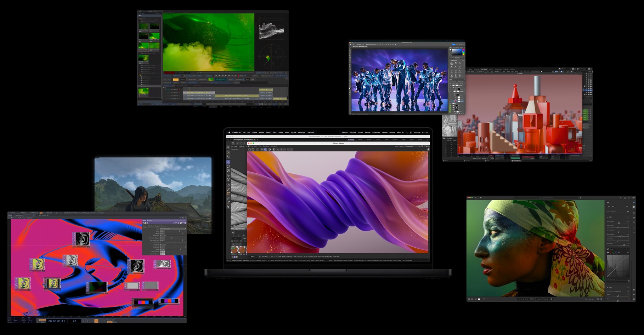Select the palette ramp node in TouchDesigner
This screenshot has height=335, width=644.
point(143,303)
